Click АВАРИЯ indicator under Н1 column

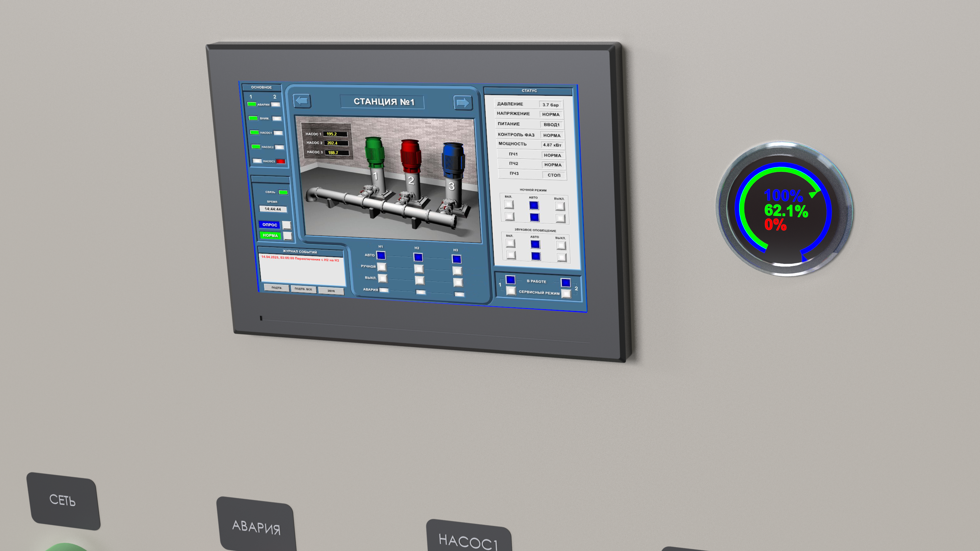pos(384,290)
